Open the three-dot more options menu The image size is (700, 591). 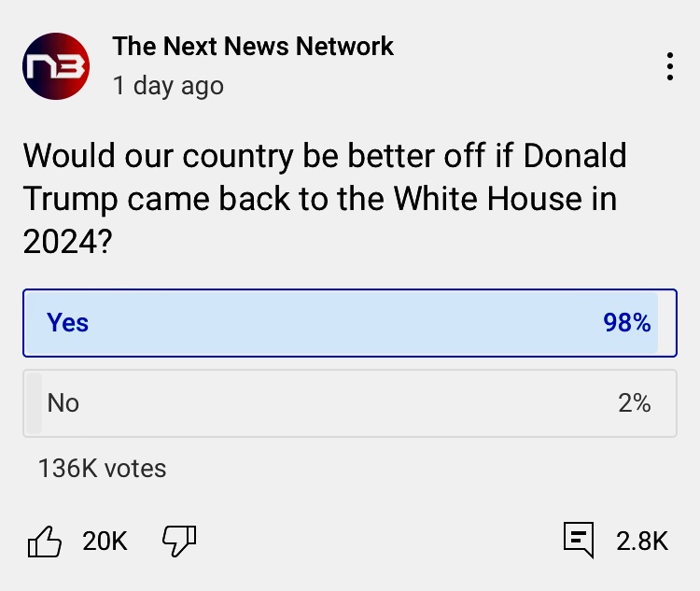669,67
